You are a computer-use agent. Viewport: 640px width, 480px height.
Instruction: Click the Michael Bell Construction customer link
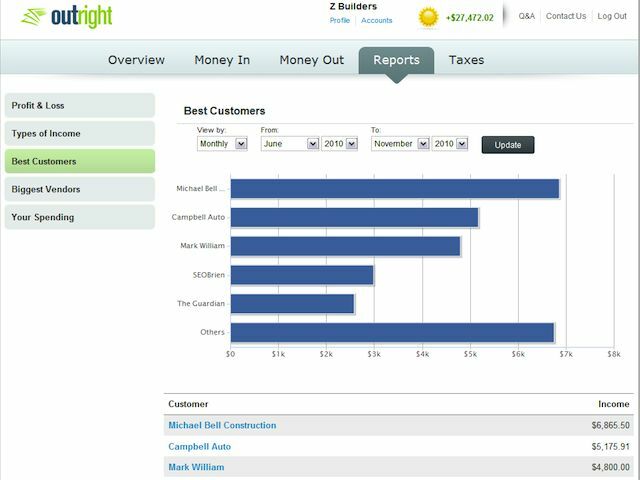tap(222, 425)
